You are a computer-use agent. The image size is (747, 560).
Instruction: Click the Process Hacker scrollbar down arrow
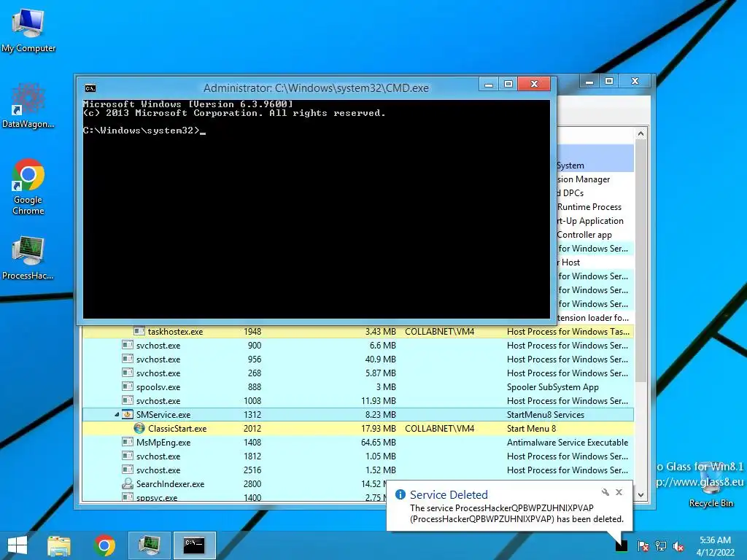(640, 495)
